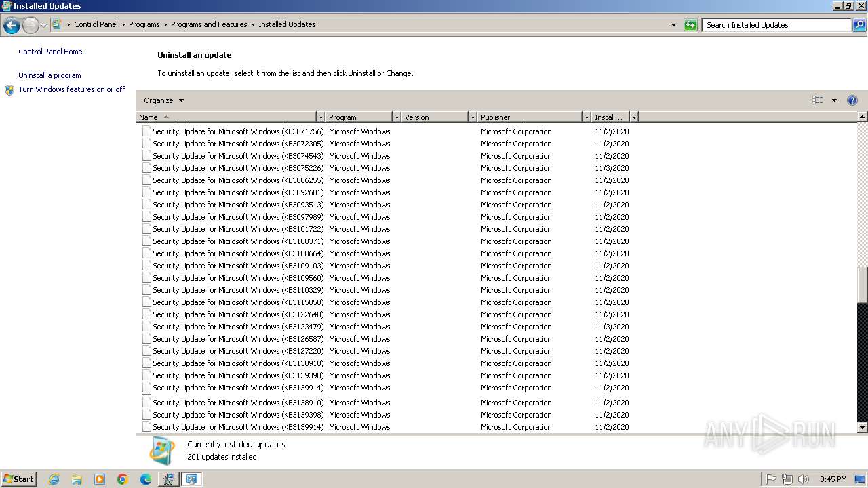Click the file icon of KB3093513

[146, 205]
